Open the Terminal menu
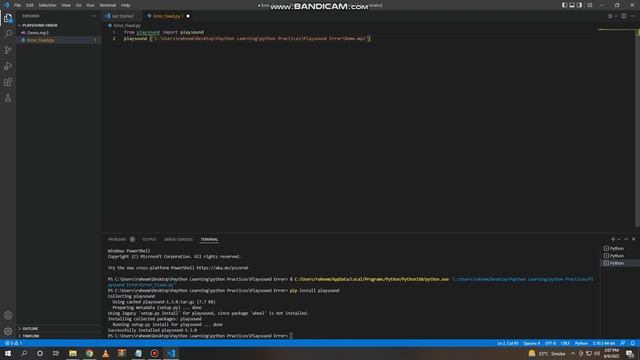The width and height of the screenshot is (640, 360). coord(108,5)
